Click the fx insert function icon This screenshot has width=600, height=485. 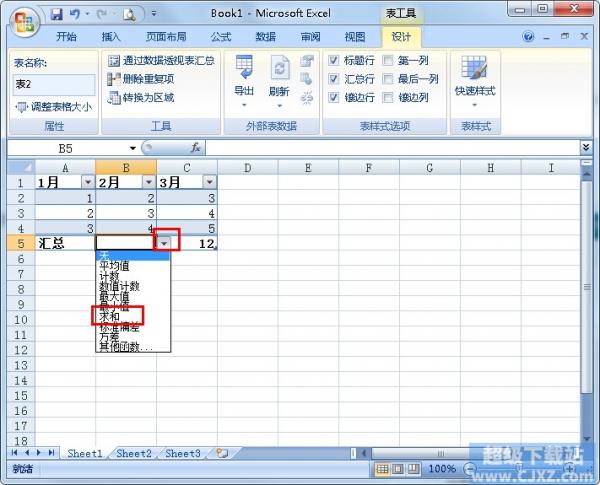tap(196, 147)
